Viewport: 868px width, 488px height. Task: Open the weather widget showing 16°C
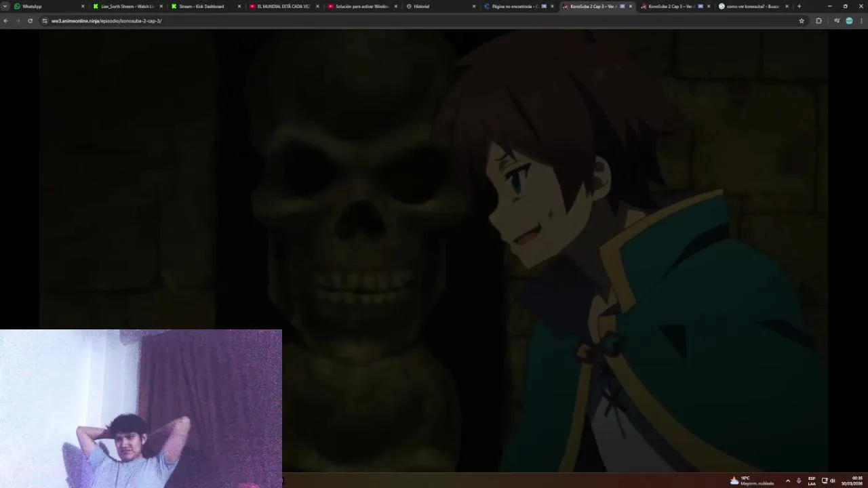[x=752, y=481]
